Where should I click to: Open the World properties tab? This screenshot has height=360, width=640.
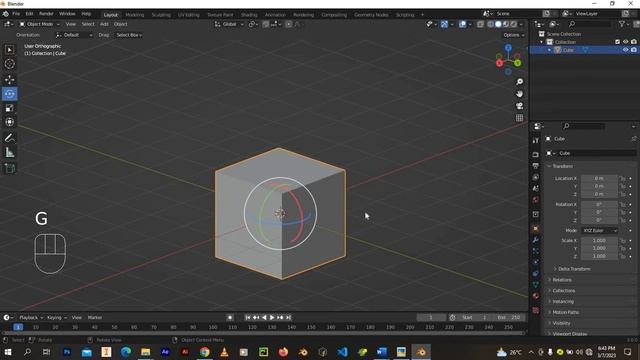[536, 200]
